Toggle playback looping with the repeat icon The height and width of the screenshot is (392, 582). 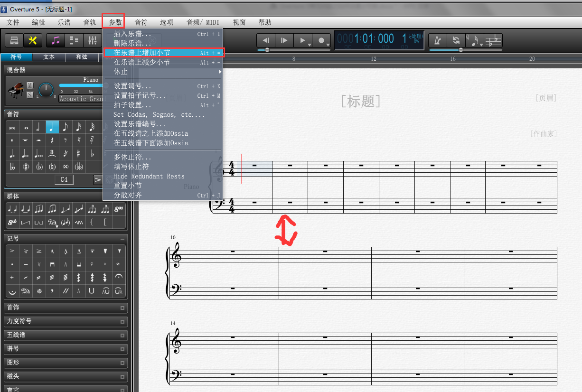pyautogui.click(x=456, y=40)
